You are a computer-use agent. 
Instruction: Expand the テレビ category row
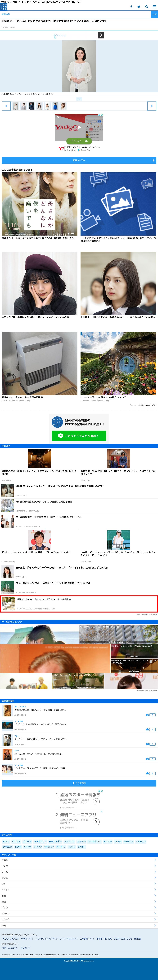[x=79, y=878]
